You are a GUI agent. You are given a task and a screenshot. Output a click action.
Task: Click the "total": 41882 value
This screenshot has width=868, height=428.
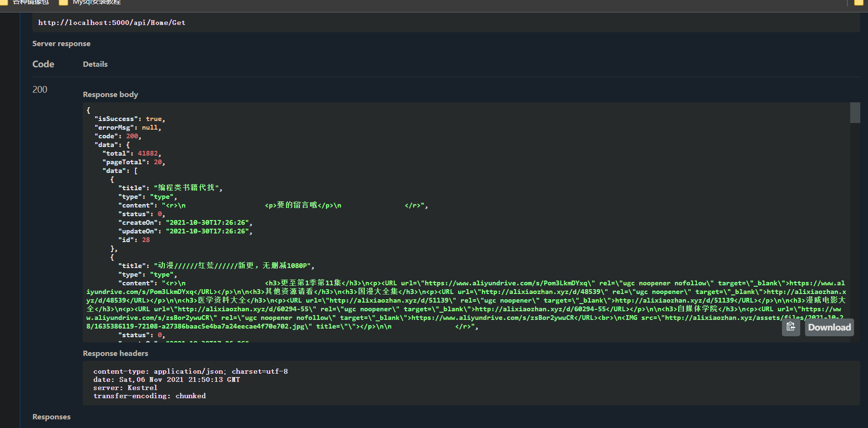pyautogui.click(x=148, y=154)
